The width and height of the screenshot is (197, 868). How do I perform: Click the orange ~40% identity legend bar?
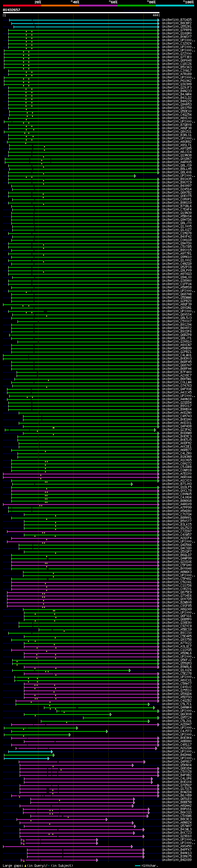(60, 6)
